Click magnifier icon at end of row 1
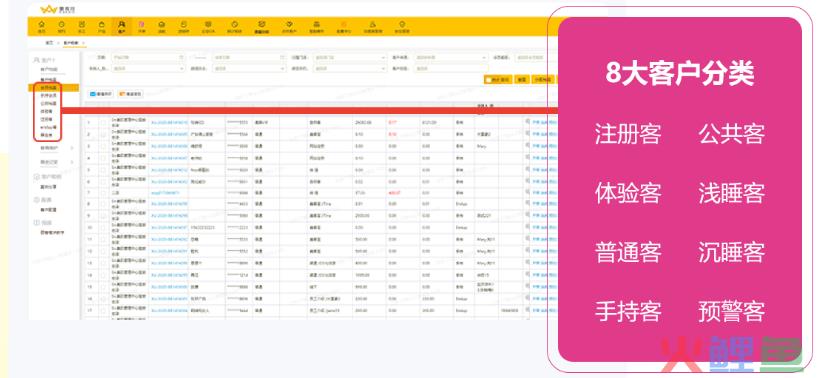The height and width of the screenshot is (378, 828). (x=527, y=122)
